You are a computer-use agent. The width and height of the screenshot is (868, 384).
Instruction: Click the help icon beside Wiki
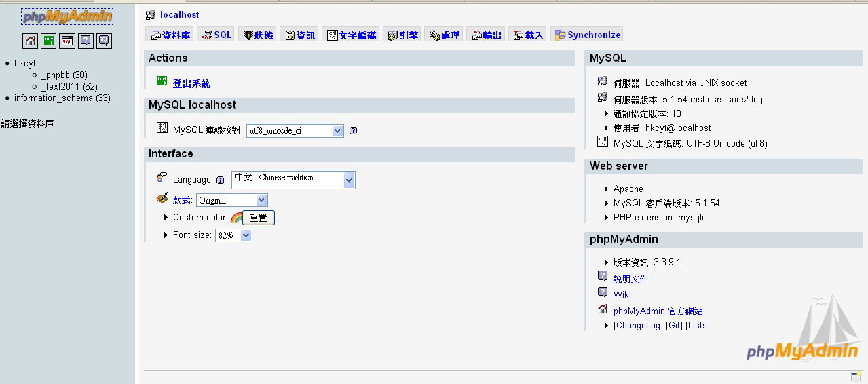click(x=603, y=292)
